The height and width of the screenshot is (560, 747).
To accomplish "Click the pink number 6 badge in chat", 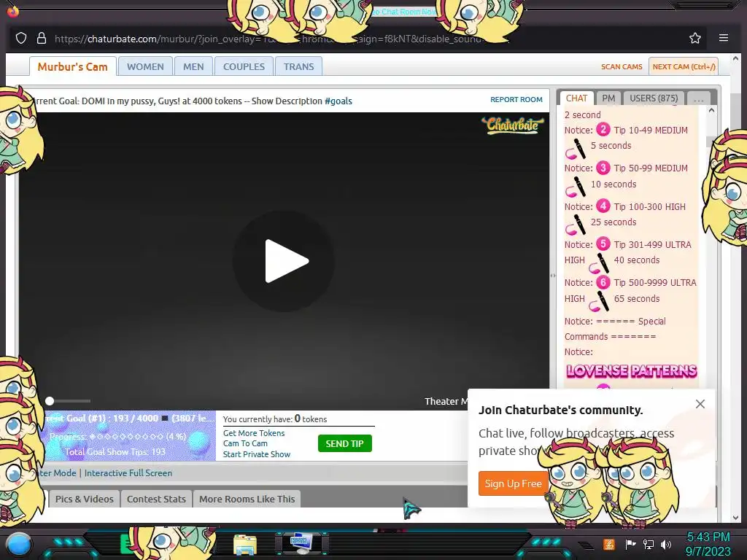I will (603, 282).
